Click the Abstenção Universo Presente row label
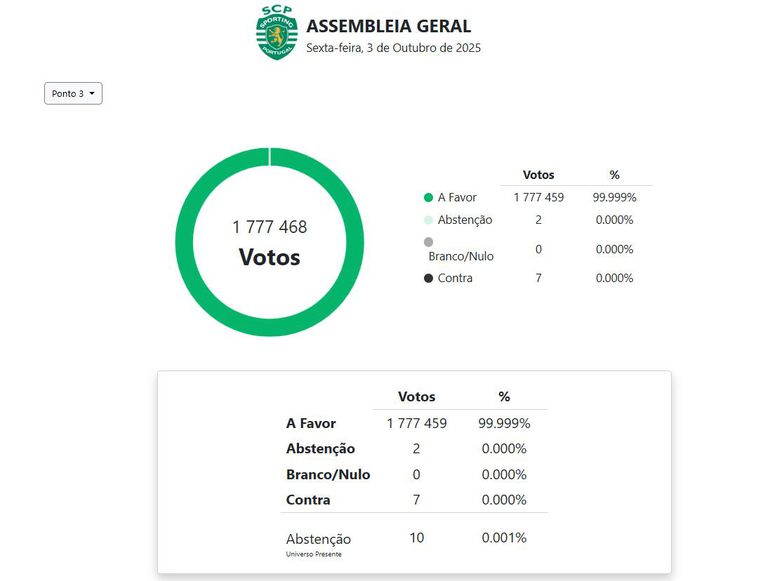 [x=318, y=540]
